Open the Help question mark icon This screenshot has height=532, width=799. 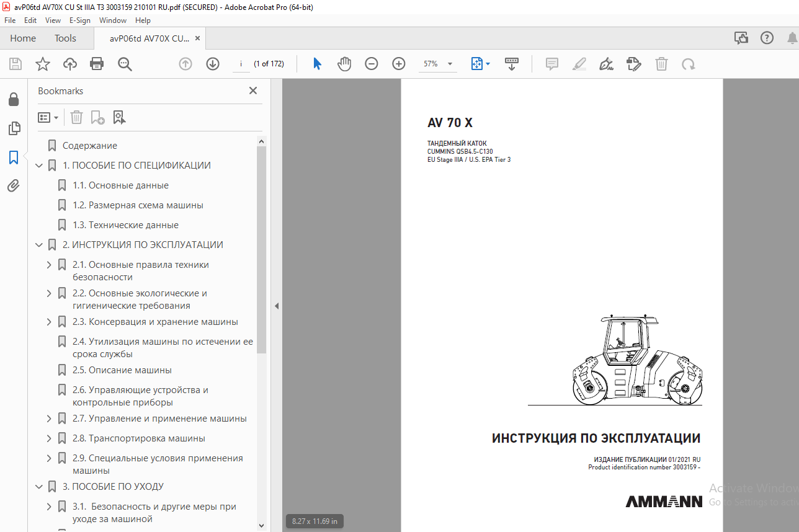[x=767, y=38]
